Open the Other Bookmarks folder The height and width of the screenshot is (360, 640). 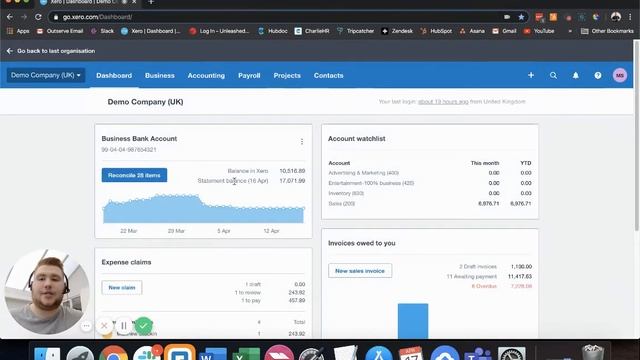(607, 31)
